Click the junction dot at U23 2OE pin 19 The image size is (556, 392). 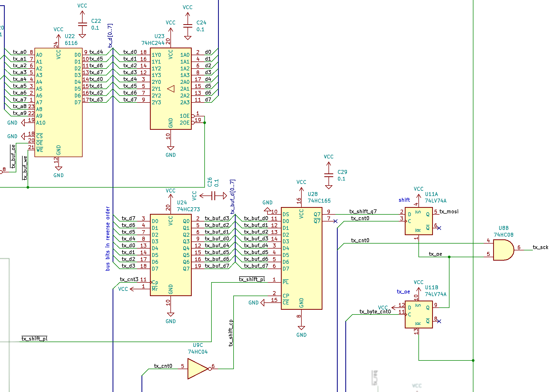(205, 123)
